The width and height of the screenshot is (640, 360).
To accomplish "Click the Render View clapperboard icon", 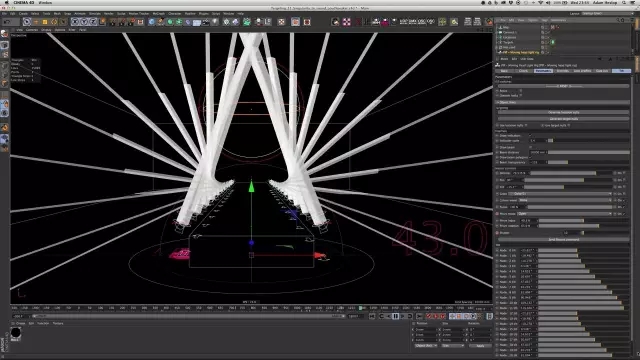I will coord(113,22).
